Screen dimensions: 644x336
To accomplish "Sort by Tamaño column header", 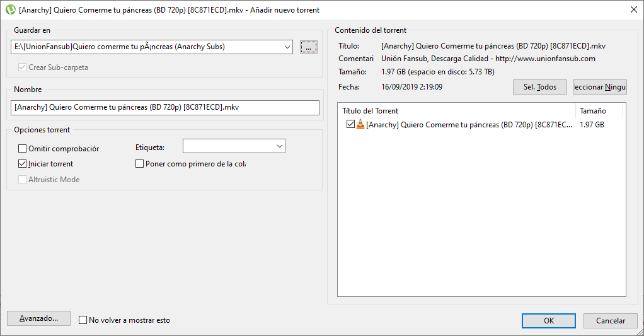I will [599, 111].
